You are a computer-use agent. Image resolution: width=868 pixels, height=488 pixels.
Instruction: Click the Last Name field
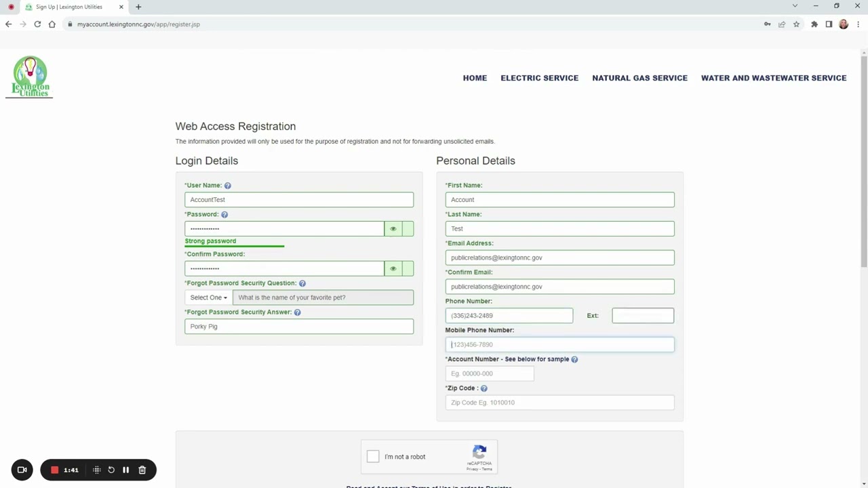(560, 229)
